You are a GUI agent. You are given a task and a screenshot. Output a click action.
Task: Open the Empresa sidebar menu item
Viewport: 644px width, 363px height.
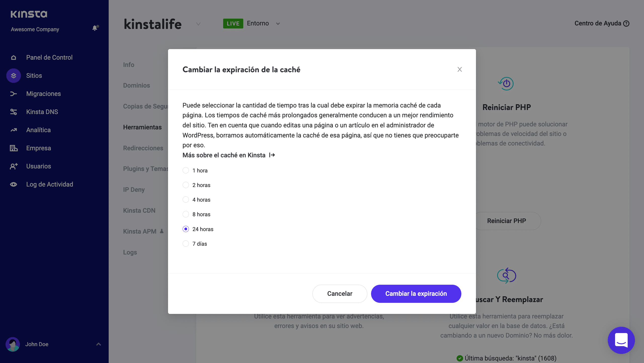coord(38,148)
